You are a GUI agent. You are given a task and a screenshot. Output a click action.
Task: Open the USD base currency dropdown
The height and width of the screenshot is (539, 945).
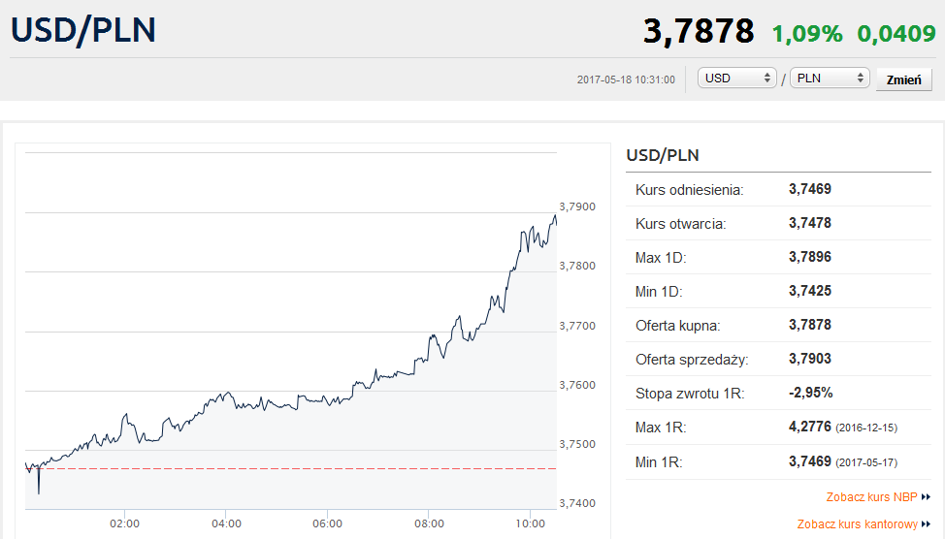point(738,78)
